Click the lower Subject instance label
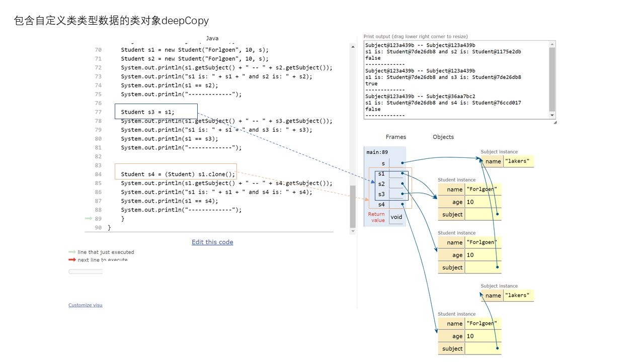644x362 pixels. click(x=499, y=286)
